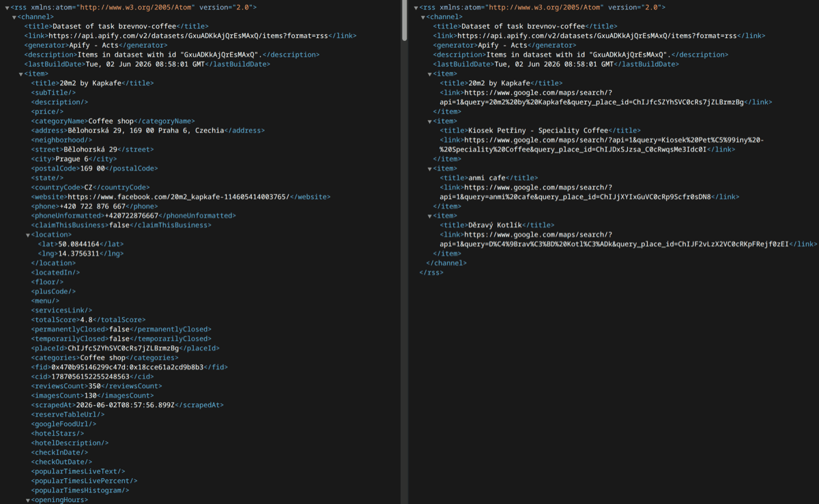Collapse the anmi cafe item in right pane
Screen dimensions: 819x504
pos(430,168)
